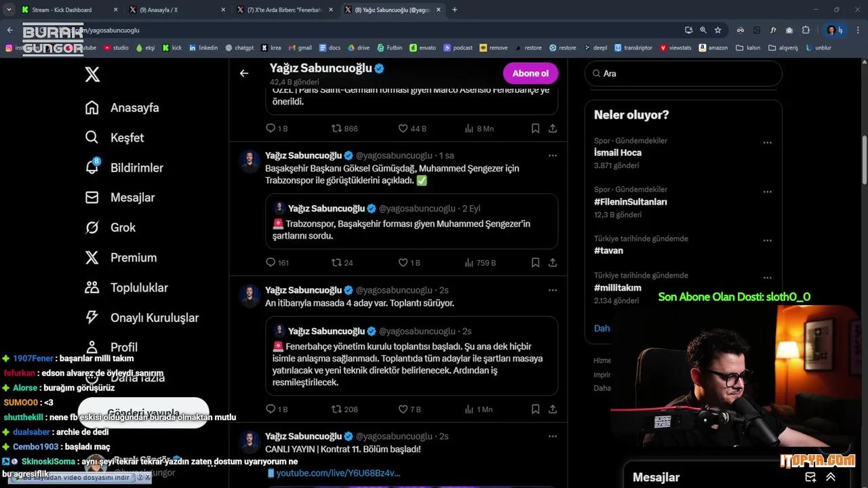Image resolution: width=868 pixels, height=488 pixels.
Task: Switch to the Stream - Kick Dashboard tab
Action: pos(70,9)
